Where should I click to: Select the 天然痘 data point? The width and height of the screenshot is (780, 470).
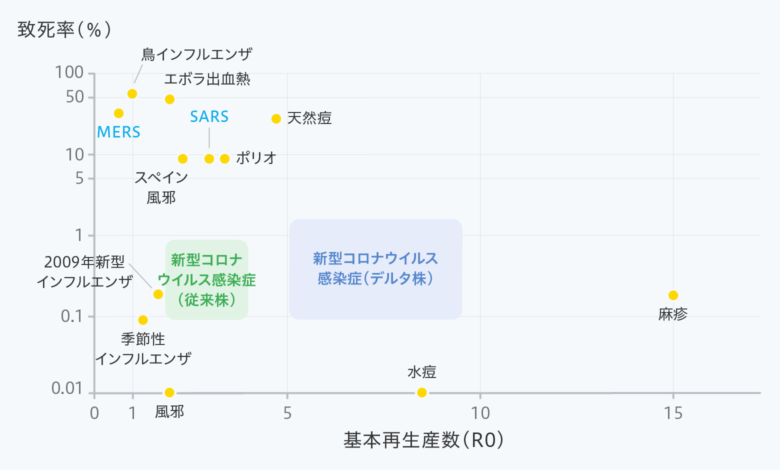pos(276,119)
